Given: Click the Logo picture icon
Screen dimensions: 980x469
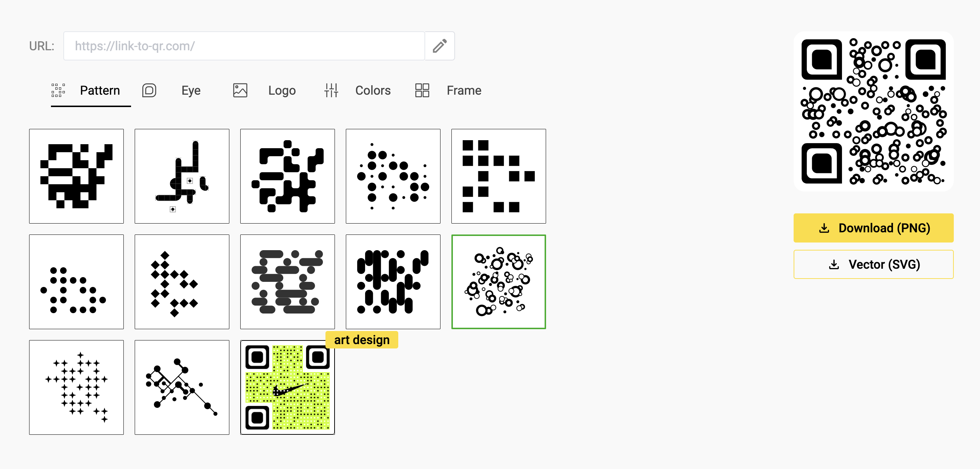Looking at the screenshot, I should pos(240,91).
